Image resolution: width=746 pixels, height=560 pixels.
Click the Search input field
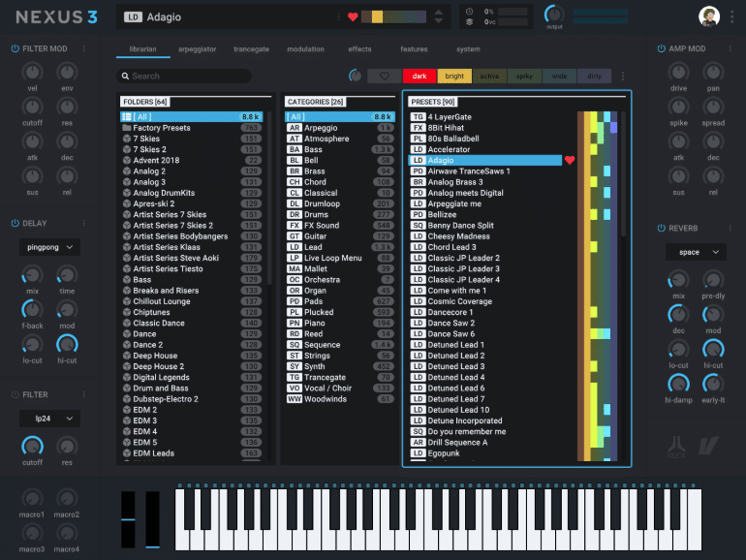click(184, 77)
